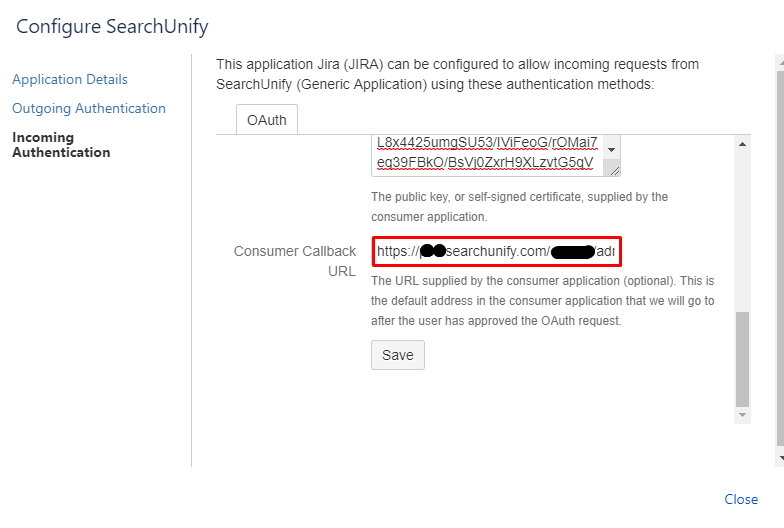Select Incoming Authentication in the sidebar
Image resolution: width=784 pixels, height=528 pixels.
pyautogui.click(x=61, y=145)
